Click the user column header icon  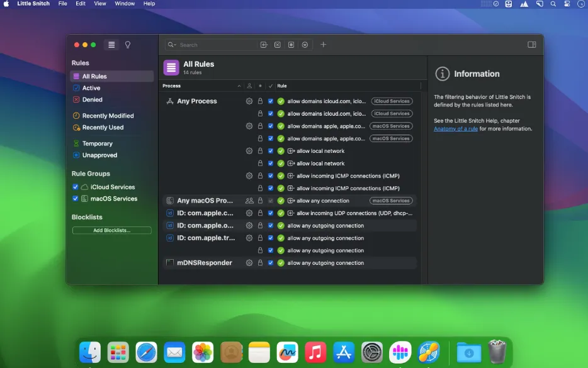pyautogui.click(x=249, y=86)
